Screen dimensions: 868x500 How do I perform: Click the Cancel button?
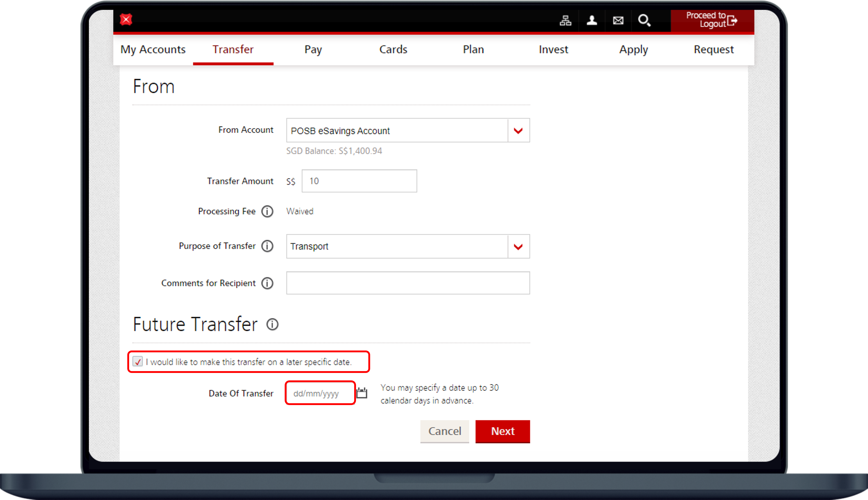pyautogui.click(x=444, y=431)
